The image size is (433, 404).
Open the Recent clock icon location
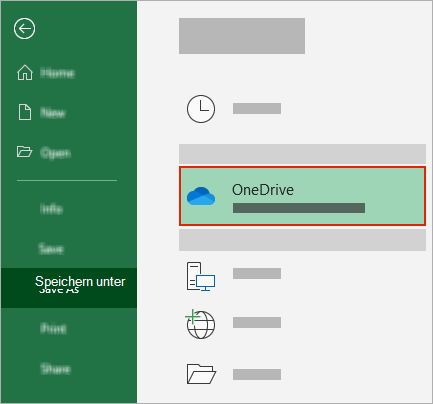(201, 109)
